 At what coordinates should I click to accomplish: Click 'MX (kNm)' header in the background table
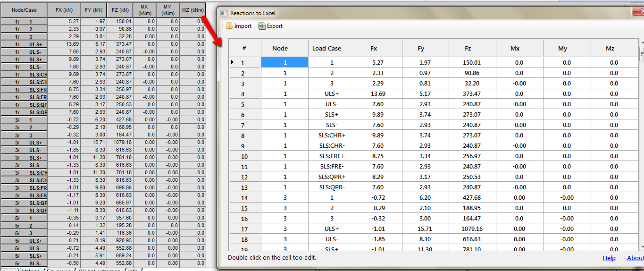point(144,10)
